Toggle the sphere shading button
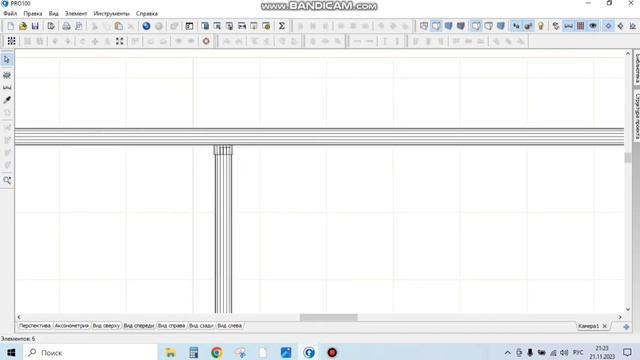The height and width of the screenshot is (360, 640). click(528, 26)
